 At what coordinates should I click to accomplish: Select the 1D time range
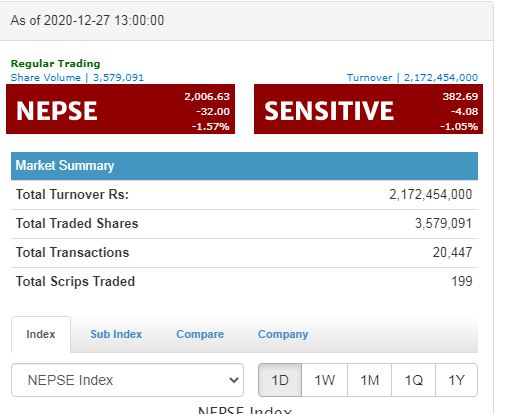pyautogui.click(x=280, y=380)
